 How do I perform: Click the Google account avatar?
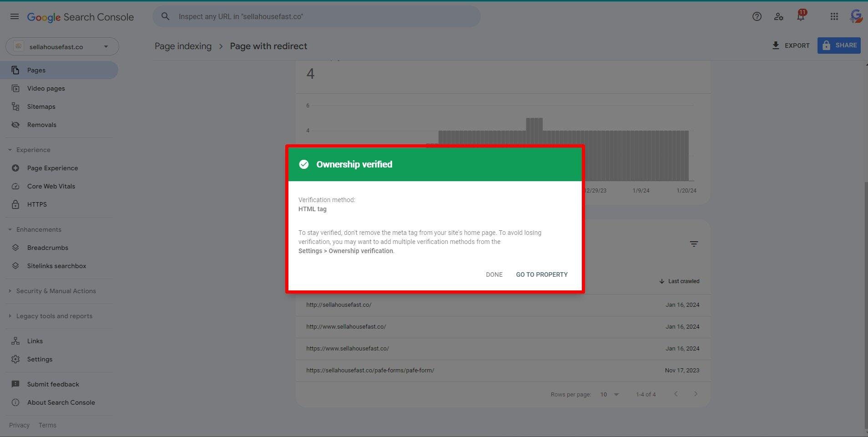click(x=856, y=17)
